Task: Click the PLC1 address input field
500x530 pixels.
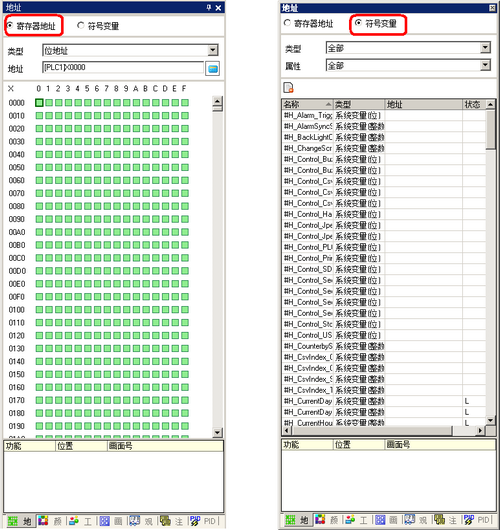Action: 123,67
